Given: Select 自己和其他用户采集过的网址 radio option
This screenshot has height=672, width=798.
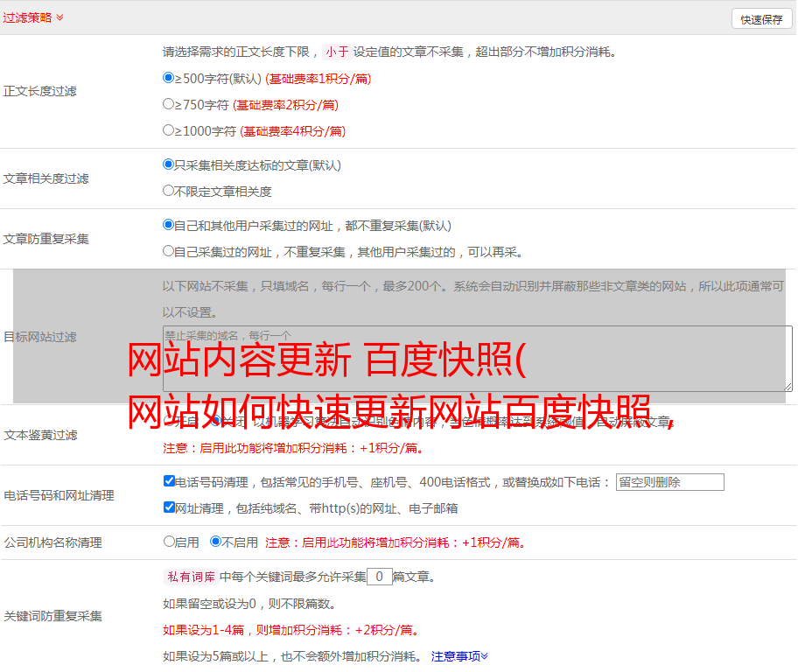Looking at the screenshot, I should point(169,225).
